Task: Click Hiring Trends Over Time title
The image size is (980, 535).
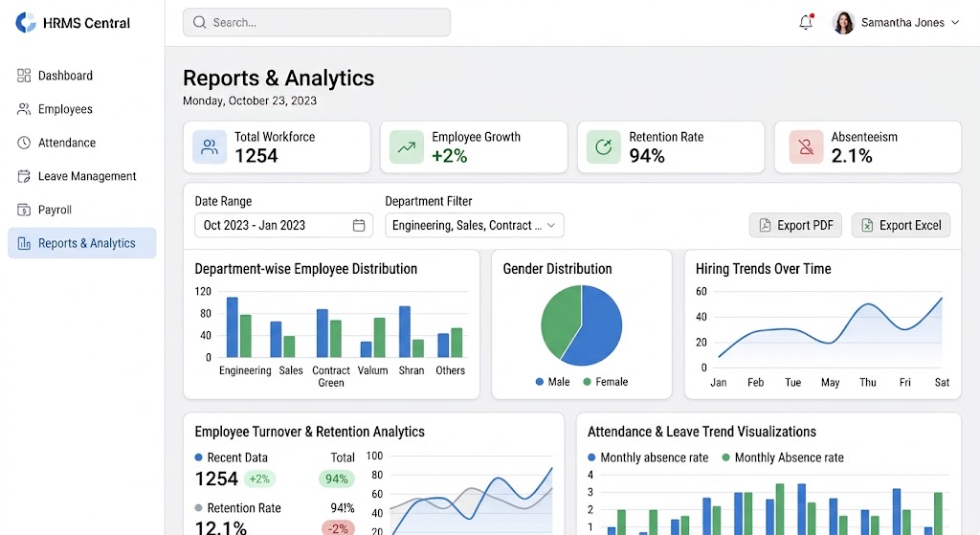Action: [763, 269]
